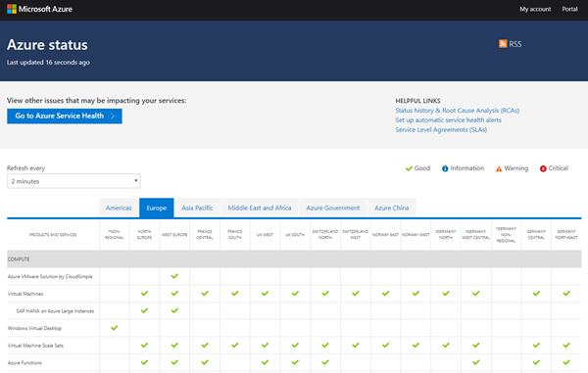Click Azure Functions Germany West Central checkmark

pos(476,362)
